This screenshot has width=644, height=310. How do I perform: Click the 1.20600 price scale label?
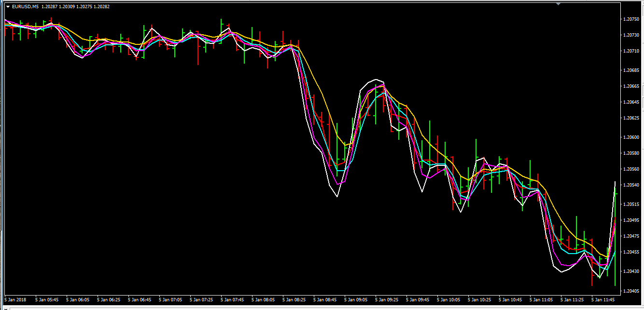(x=631, y=137)
